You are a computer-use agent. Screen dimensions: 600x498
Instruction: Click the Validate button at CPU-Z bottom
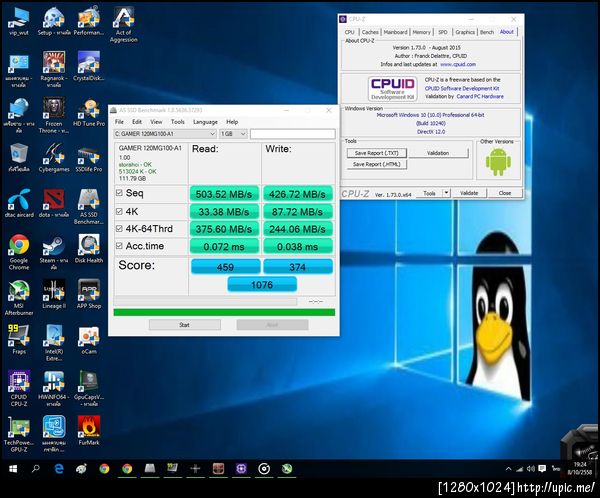469,193
